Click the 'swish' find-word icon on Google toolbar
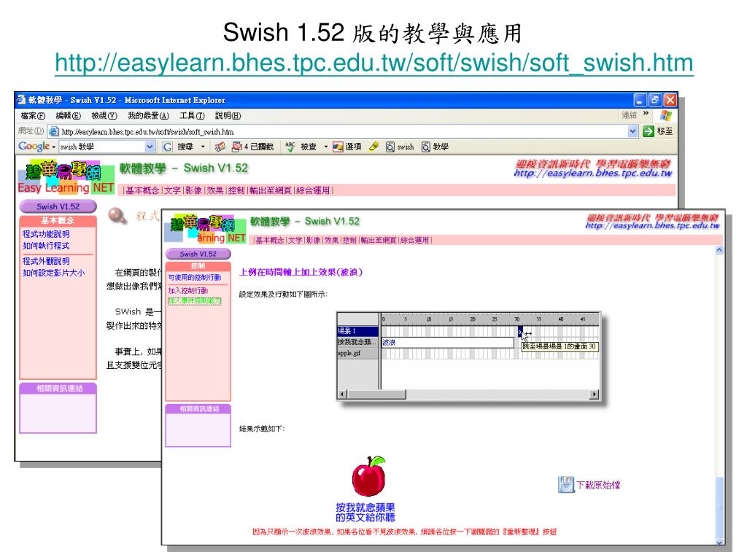747x560 pixels. click(x=390, y=147)
